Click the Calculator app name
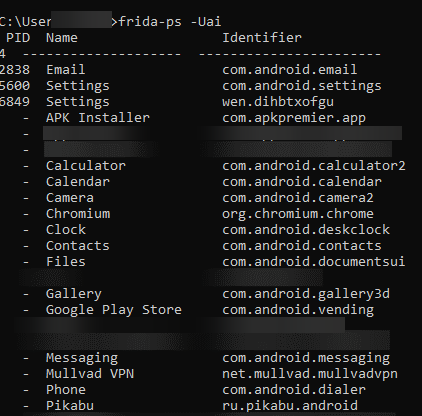 coord(86,166)
